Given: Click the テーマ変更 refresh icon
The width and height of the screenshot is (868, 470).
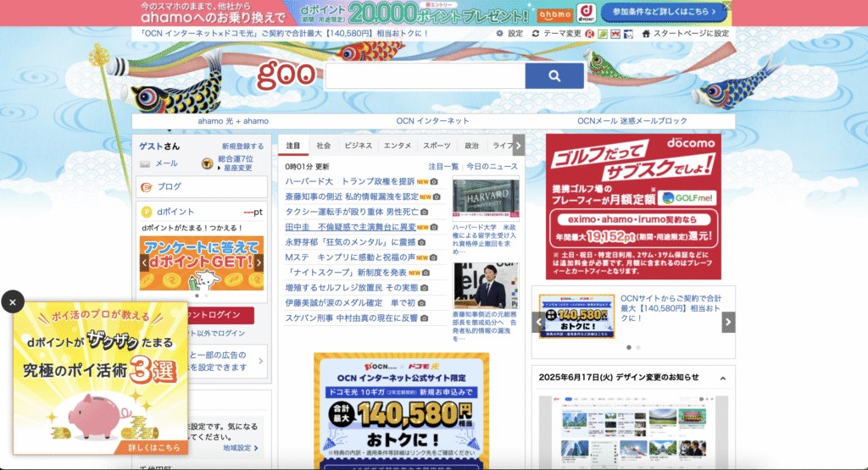Looking at the screenshot, I should tap(536, 34).
